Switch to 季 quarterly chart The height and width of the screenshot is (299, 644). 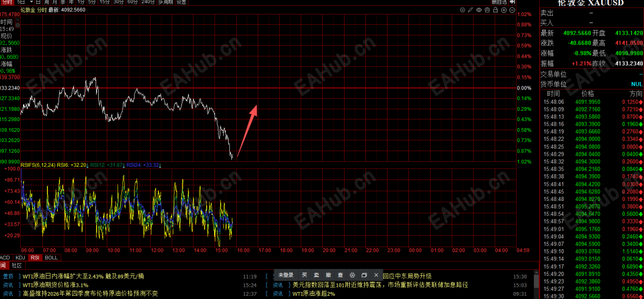coord(63,2)
